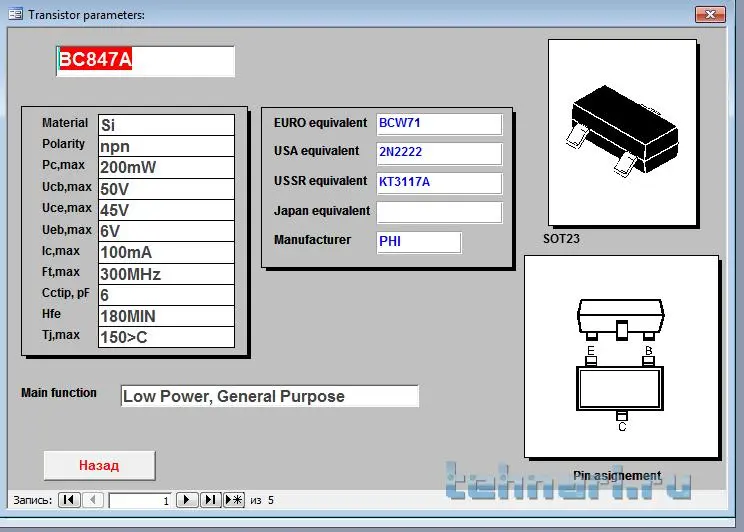The width and height of the screenshot is (744, 532).
Task: Click the Ft,max field showing 300MHz
Action: (166, 274)
